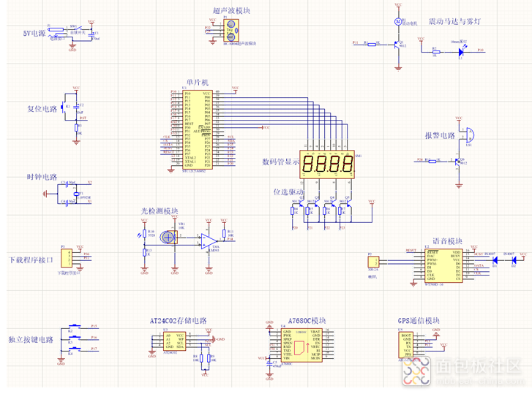Click the 独立按键电路 label
532x394 pixels.
pyautogui.click(x=31, y=340)
